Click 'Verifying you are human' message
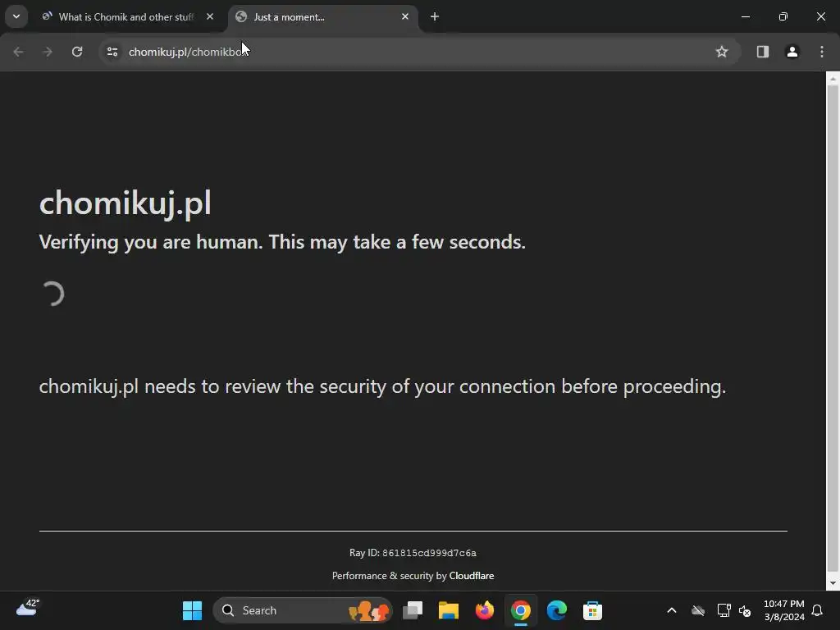This screenshot has height=630, width=840. click(x=282, y=242)
